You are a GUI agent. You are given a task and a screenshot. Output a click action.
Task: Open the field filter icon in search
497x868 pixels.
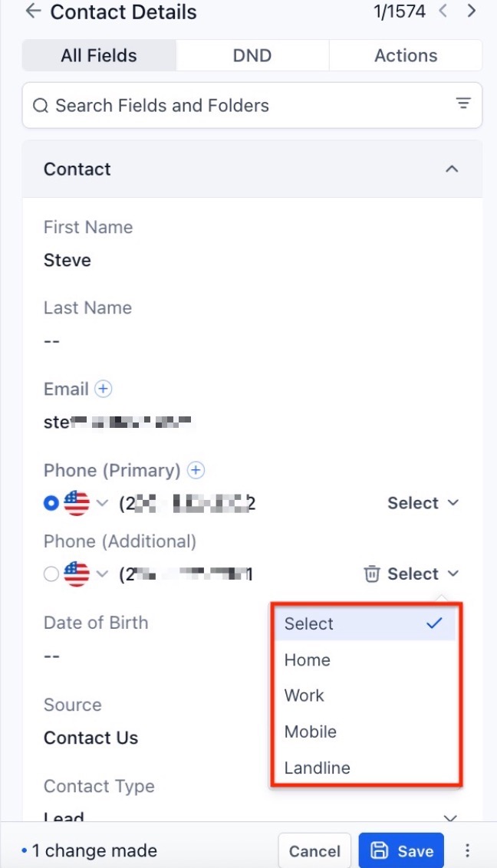[x=463, y=104]
